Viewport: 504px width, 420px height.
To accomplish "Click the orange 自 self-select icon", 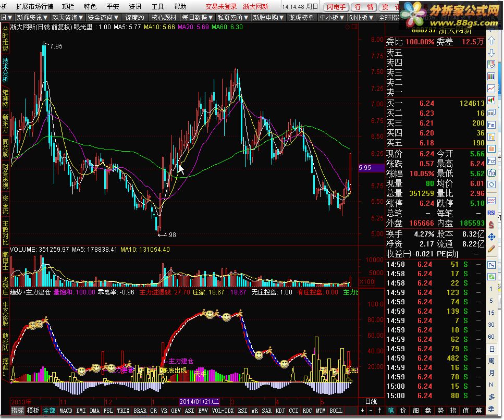I will tap(491, 149).
